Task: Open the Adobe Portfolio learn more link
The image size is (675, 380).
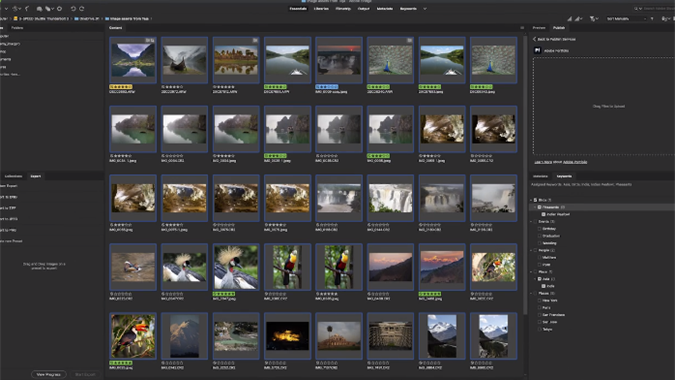Action: point(543,162)
